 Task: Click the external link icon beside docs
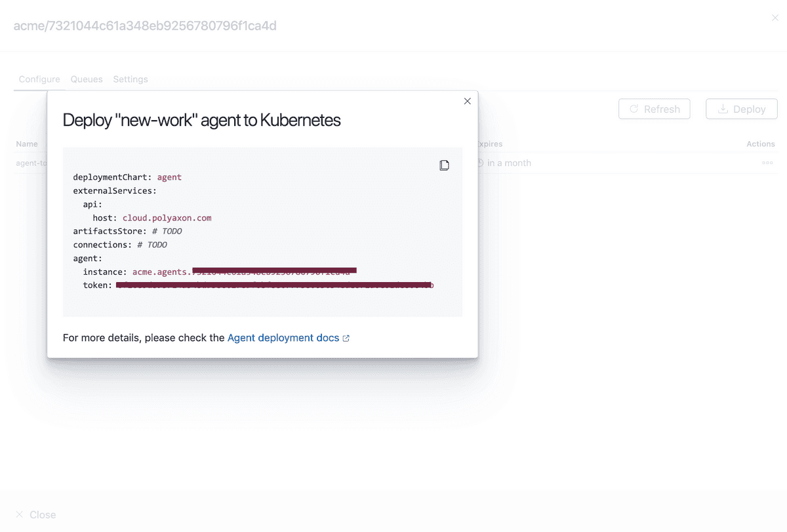(x=346, y=338)
